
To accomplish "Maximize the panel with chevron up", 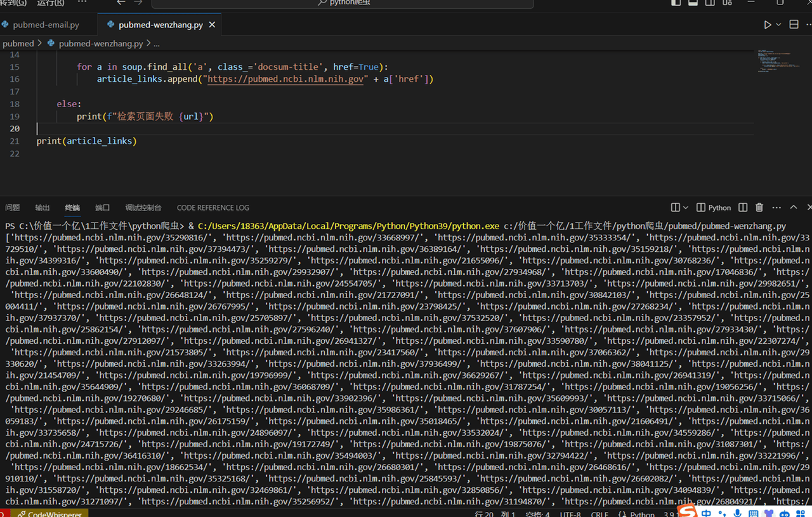I will 794,207.
